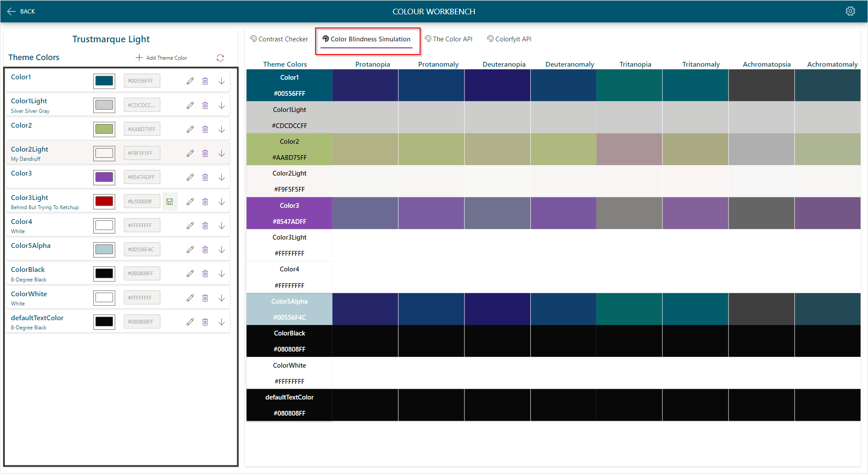Click the Deuteranomaly column header

point(570,64)
